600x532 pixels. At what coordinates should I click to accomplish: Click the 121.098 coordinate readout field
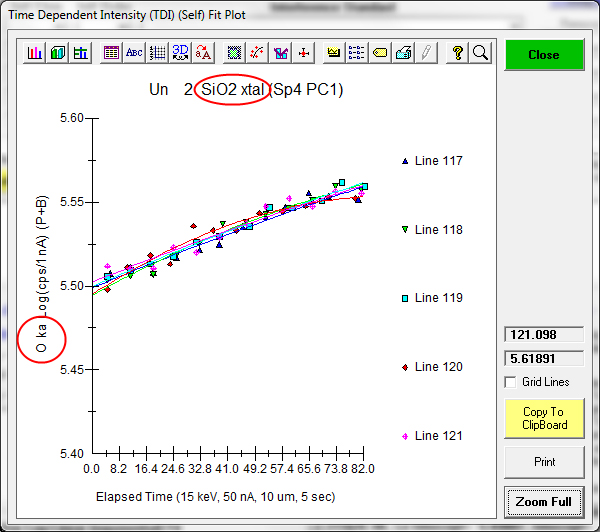tap(543, 335)
